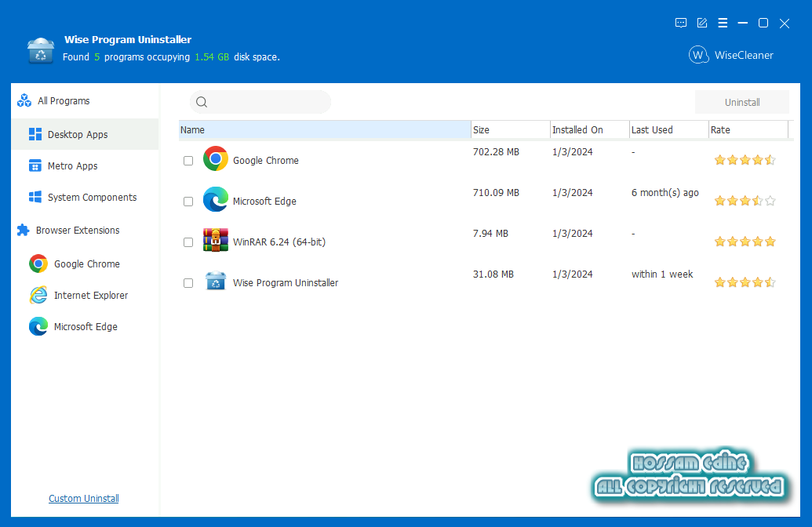
Task: Rate Microsoft Edge with its stars
Action: (x=745, y=201)
